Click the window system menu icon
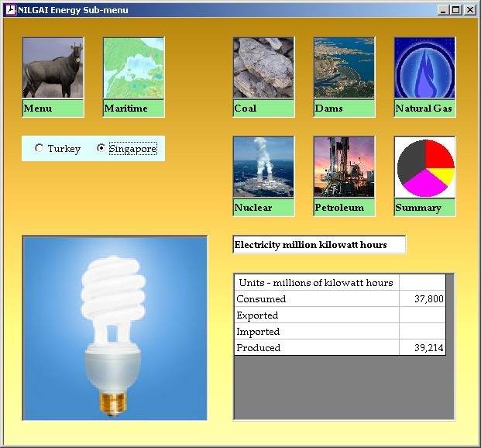This screenshot has width=481, height=448. (10, 10)
